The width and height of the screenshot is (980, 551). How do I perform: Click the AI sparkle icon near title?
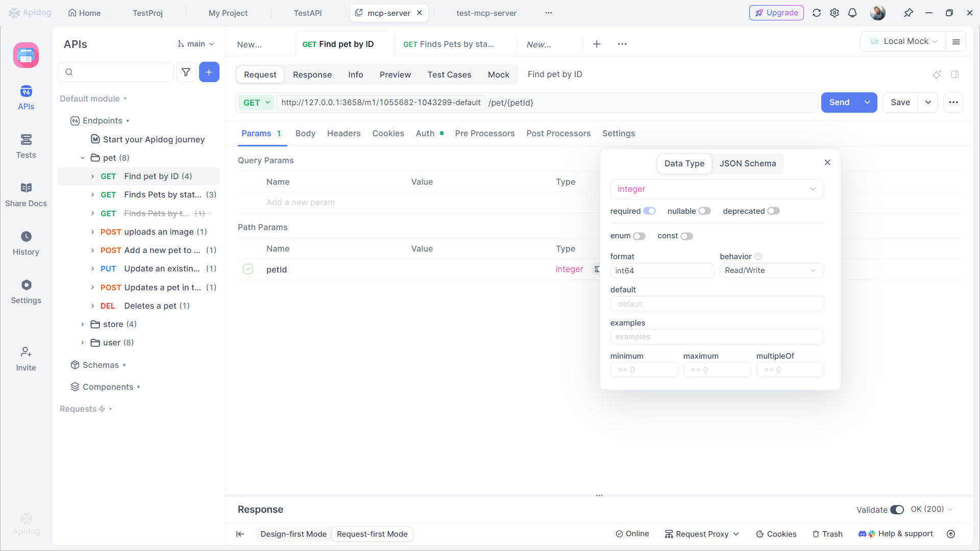point(937,74)
